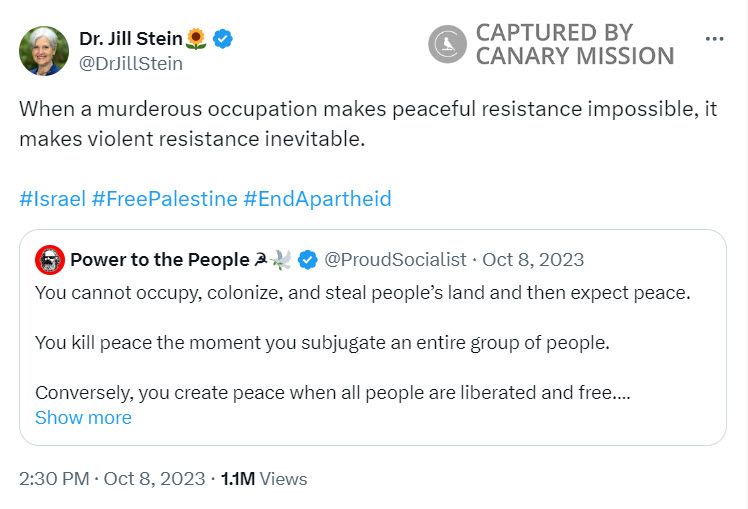748x509 pixels.
Task: Click the Canary Mission bird logo icon
Action: coord(447,44)
